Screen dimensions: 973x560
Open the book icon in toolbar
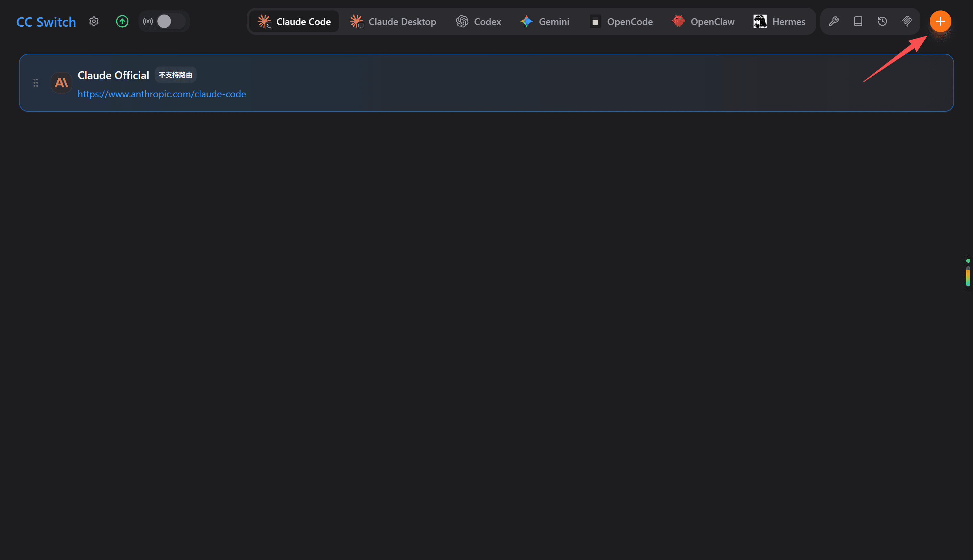(858, 21)
